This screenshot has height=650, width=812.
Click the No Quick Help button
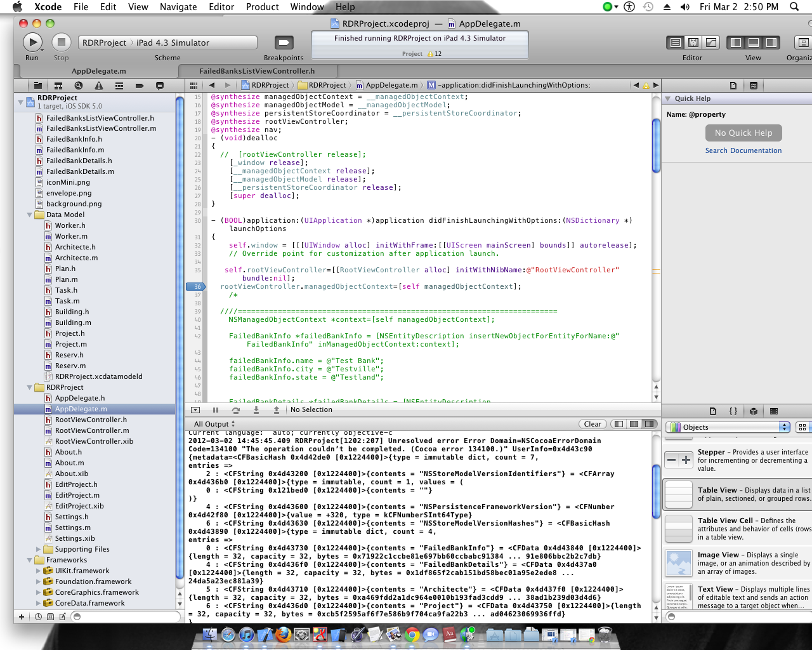point(743,133)
